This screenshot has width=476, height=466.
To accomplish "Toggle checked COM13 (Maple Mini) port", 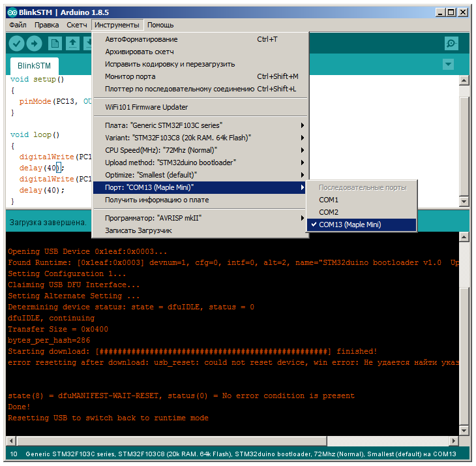I will [x=361, y=225].
